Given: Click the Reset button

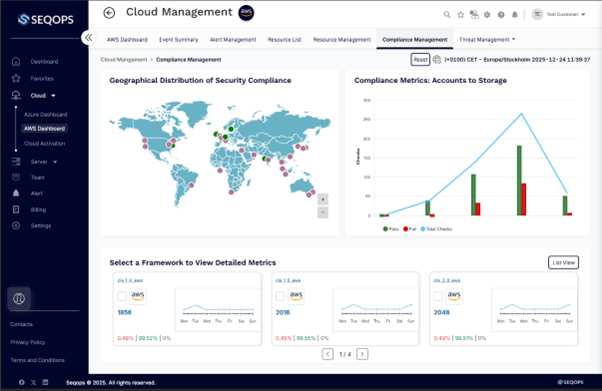Looking at the screenshot, I should tap(420, 60).
